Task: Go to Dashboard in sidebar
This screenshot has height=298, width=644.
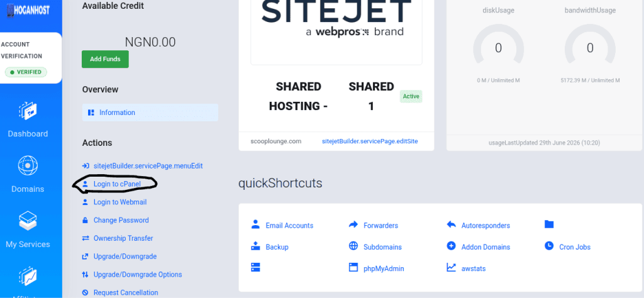Action: tap(28, 134)
